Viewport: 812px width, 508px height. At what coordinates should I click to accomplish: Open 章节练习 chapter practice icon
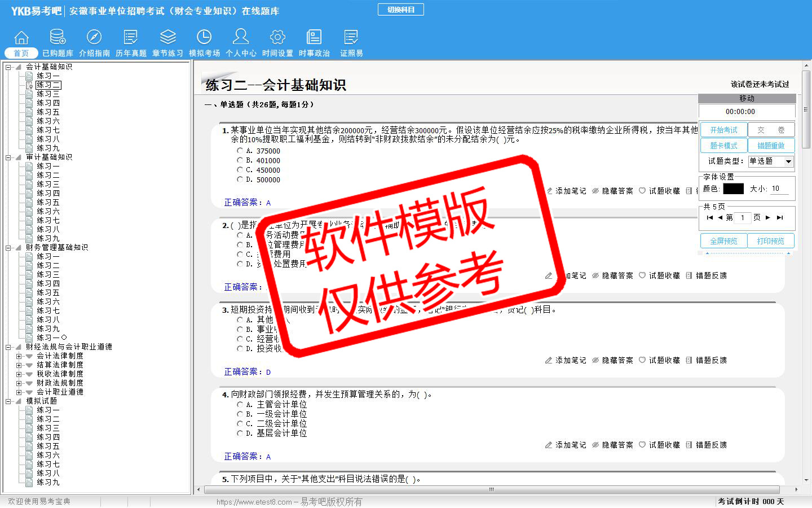click(x=167, y=38)
